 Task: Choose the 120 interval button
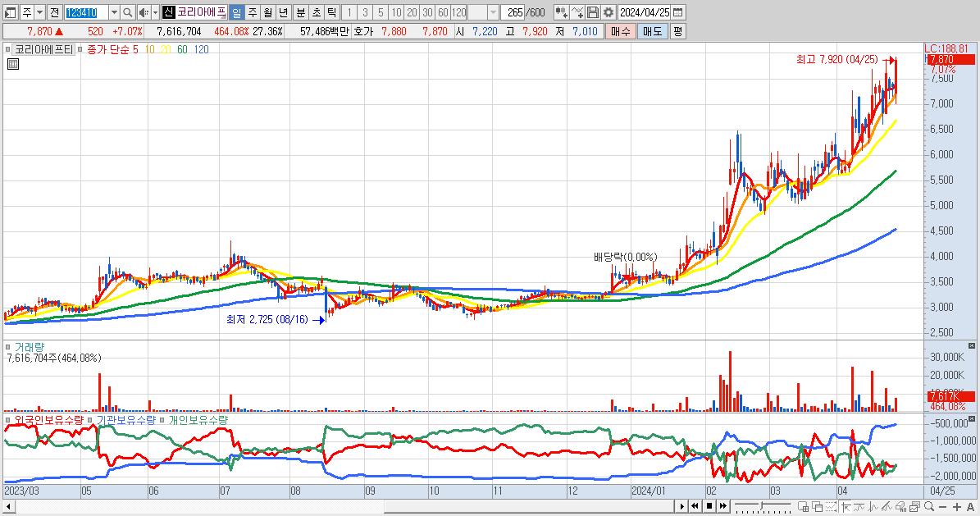click(458, 12)
